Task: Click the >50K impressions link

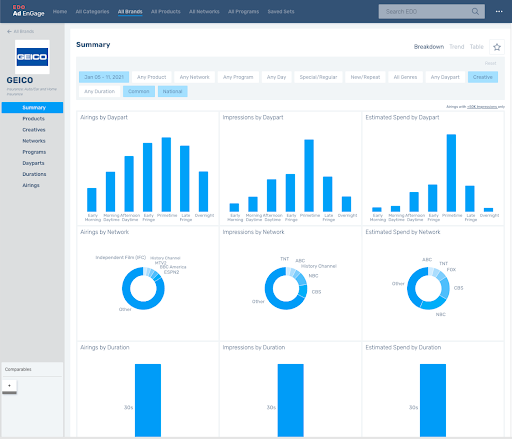Action: click(482, 107)
